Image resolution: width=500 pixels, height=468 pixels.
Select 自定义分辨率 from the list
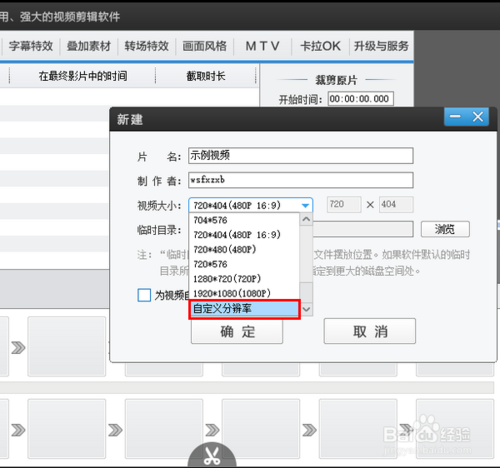[x=244, y=309]
